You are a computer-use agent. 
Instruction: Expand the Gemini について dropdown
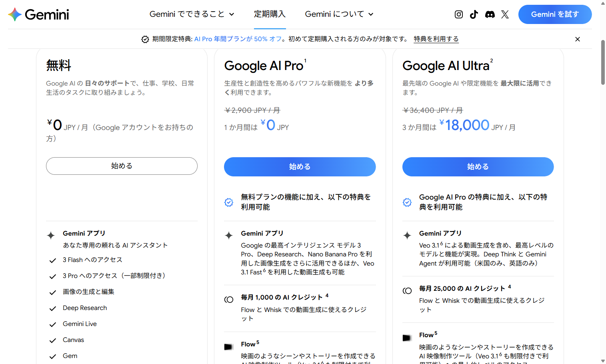(x=339, y=14)
